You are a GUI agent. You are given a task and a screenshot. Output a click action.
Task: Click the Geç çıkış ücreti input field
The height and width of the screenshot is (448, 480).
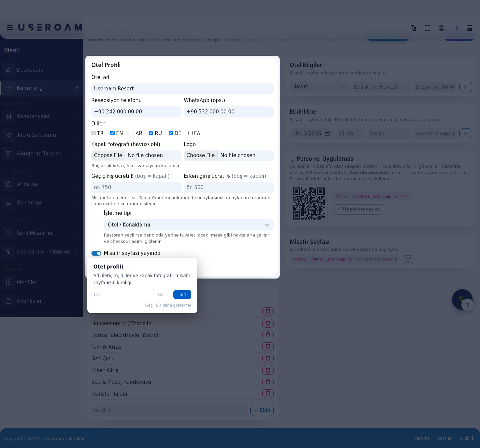click(x=136, y=187)
